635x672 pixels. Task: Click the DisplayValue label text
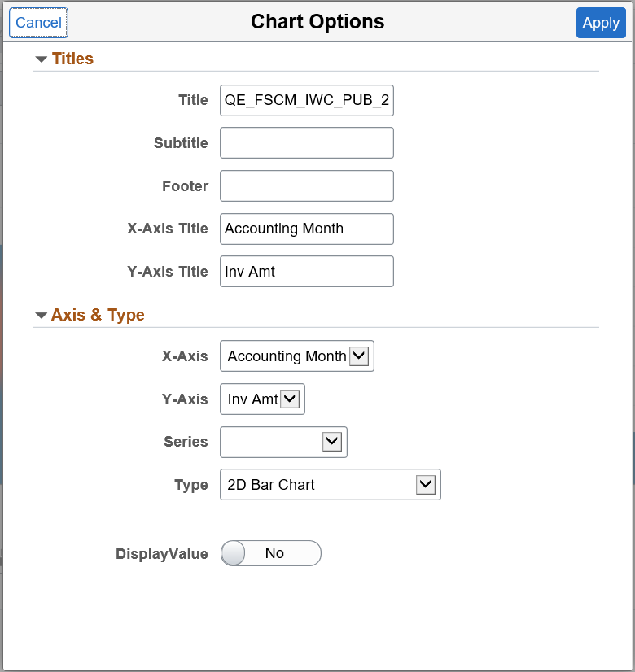tap(162, 554)
